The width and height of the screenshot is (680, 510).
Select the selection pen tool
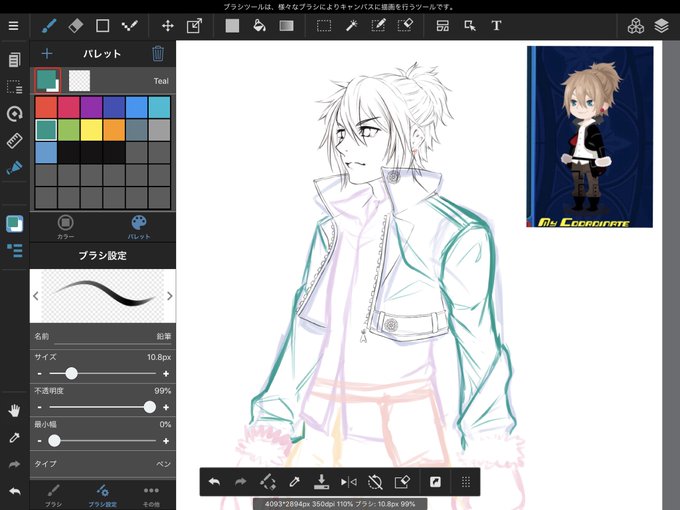pyautogui.click(x=378, y=26)
